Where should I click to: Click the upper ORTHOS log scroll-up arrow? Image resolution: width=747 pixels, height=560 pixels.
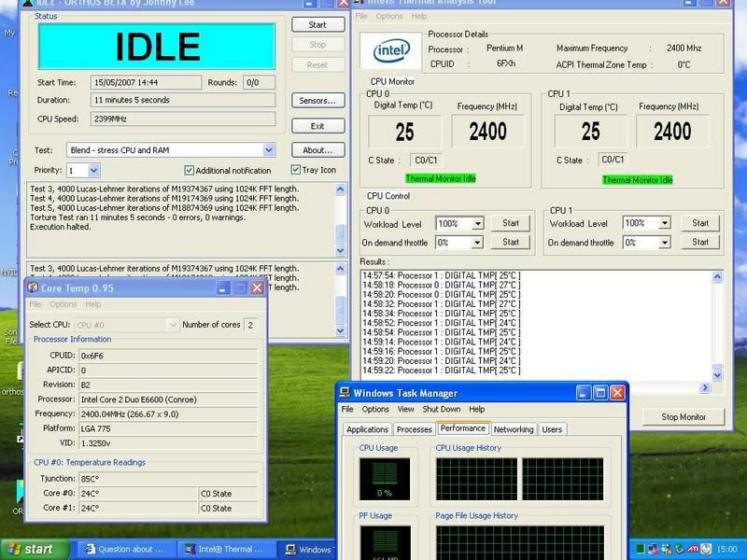tap(340, 189)
